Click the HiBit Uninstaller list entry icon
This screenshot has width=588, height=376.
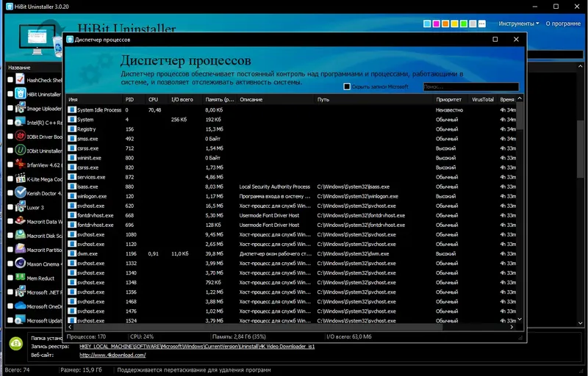coord(21,93)
